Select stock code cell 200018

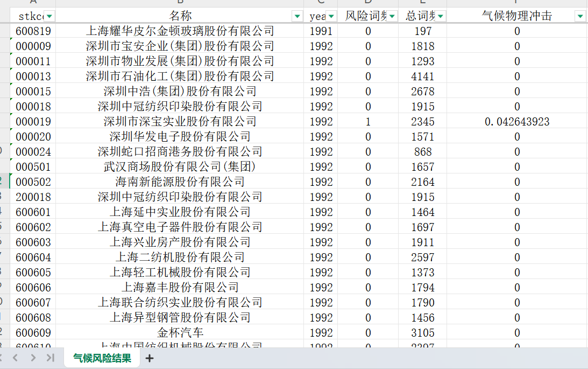[33, 197]
